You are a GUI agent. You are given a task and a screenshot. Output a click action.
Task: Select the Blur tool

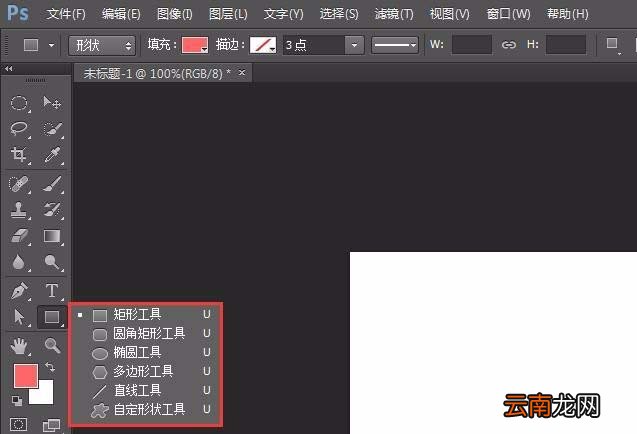click(x=19, y=262)
